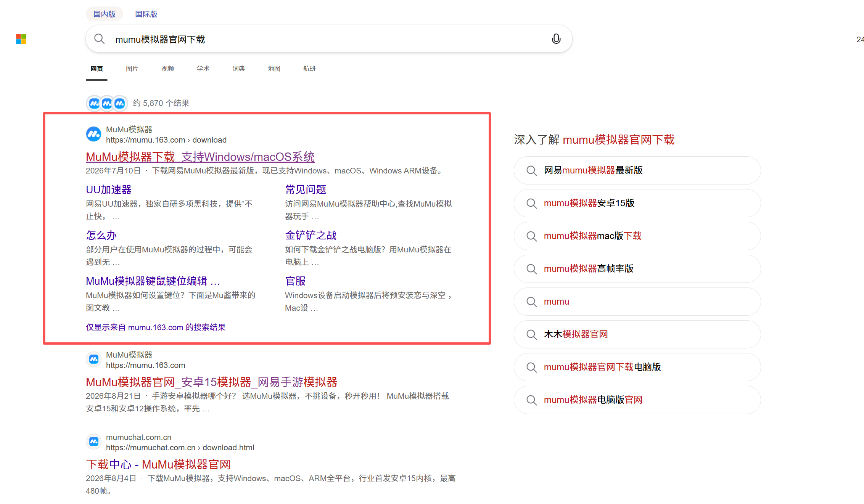Click the second MuMu icon beside result count

pyautogui.click(x=107, y=103)
